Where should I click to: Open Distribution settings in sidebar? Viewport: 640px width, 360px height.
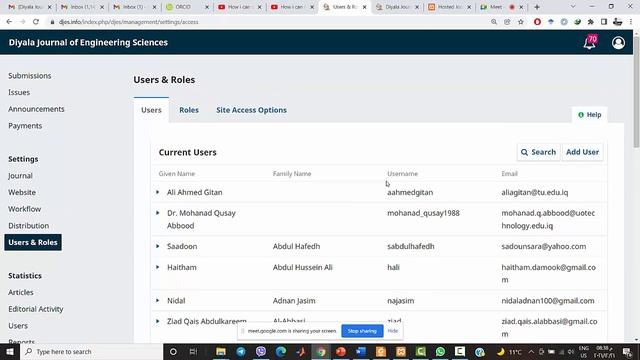29,226
